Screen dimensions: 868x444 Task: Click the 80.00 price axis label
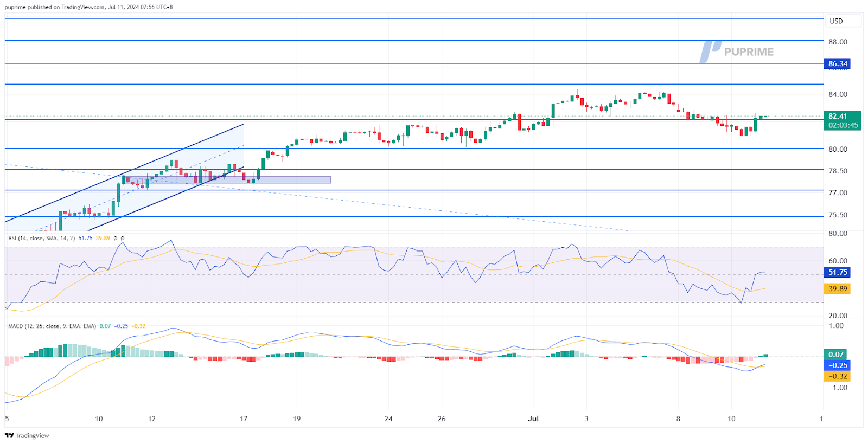(x=838, y=149)
